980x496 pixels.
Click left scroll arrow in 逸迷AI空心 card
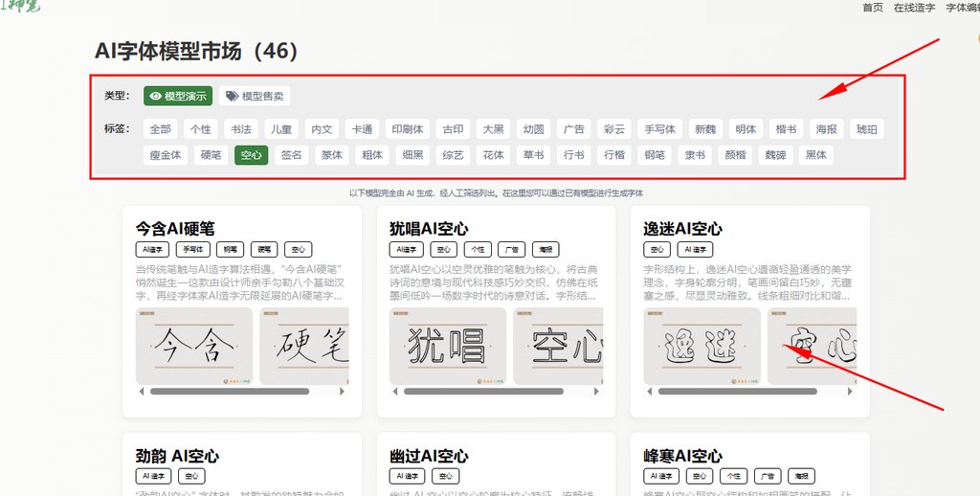[x=649, y=392]
